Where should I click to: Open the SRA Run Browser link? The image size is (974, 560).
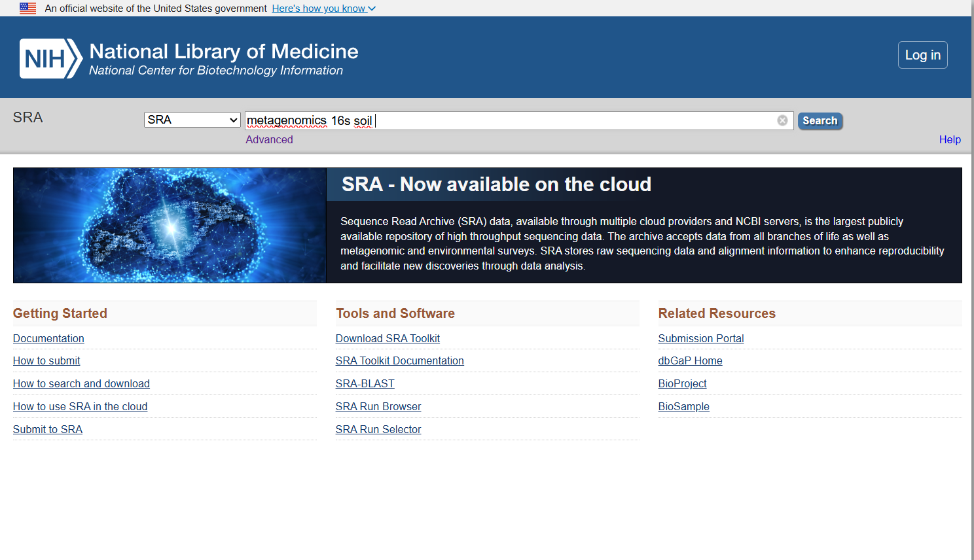[378, 406]
